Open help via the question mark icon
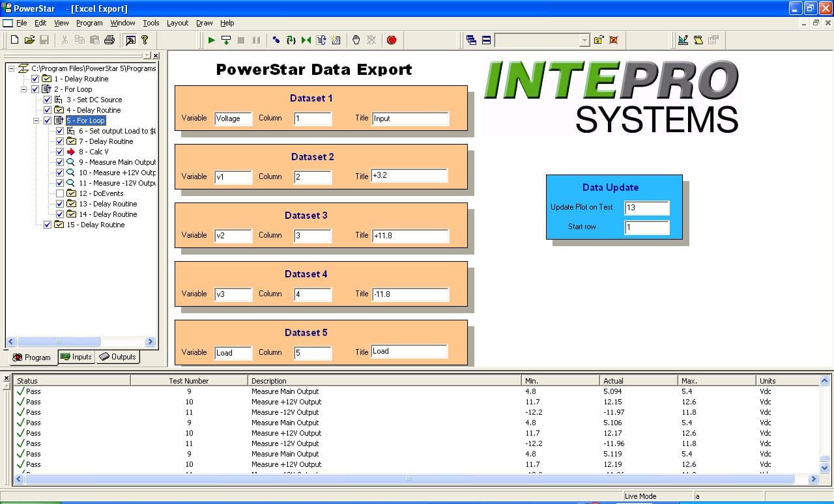The width and height of the screenshot is (834, 504). 145,40
